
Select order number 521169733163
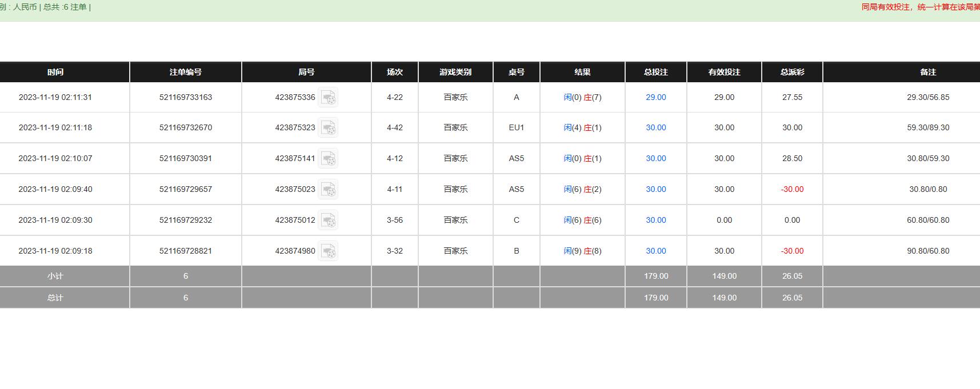[x=186, y=97]
